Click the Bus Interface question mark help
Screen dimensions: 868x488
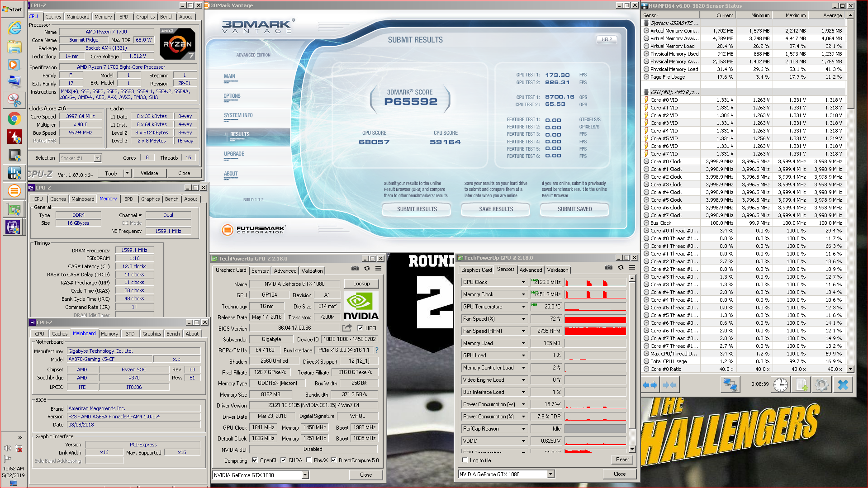click(x=376, y=350)
